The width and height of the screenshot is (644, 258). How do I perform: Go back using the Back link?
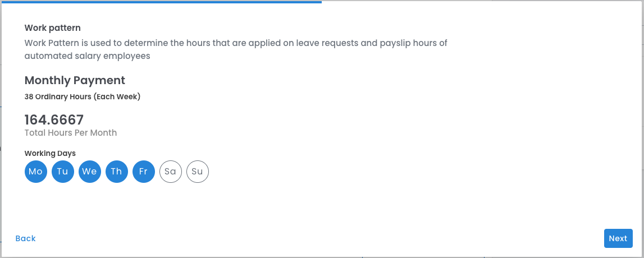26,238
